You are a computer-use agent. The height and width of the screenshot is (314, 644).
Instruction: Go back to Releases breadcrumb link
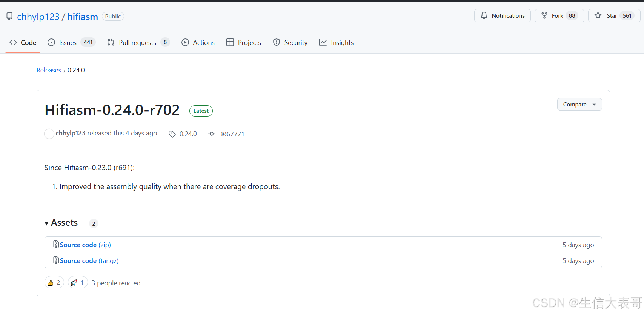click(49, 70)
